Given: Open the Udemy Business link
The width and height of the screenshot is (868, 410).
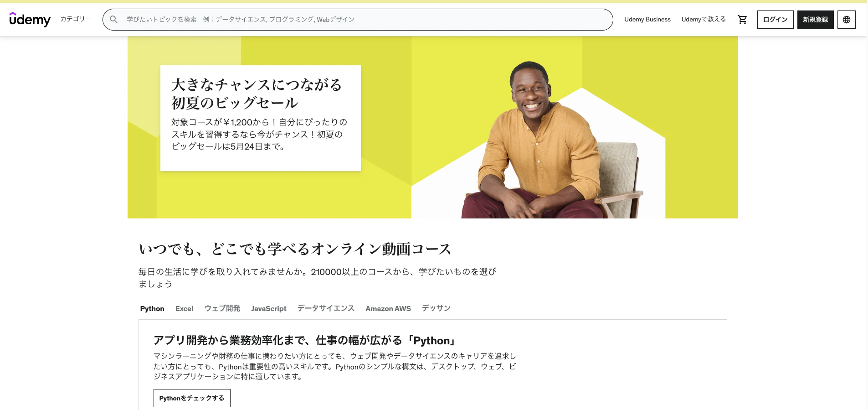Looking at the screenshot, I should (x=647, y=20).
